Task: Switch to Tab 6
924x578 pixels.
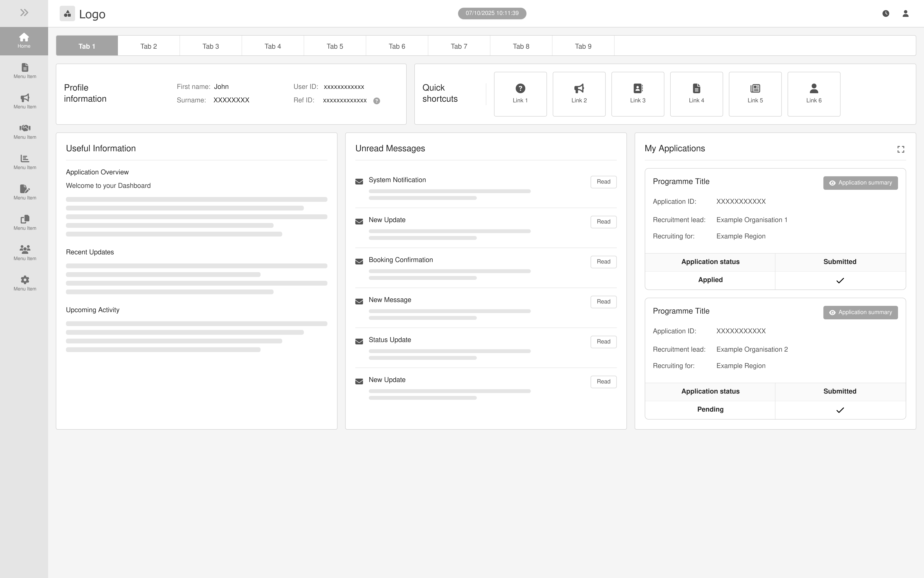Action: tap(397, 46)
